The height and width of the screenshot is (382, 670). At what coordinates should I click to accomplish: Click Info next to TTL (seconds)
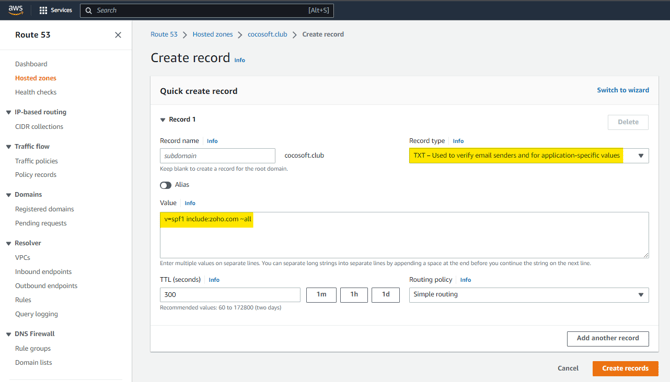[x=214, y=280]
